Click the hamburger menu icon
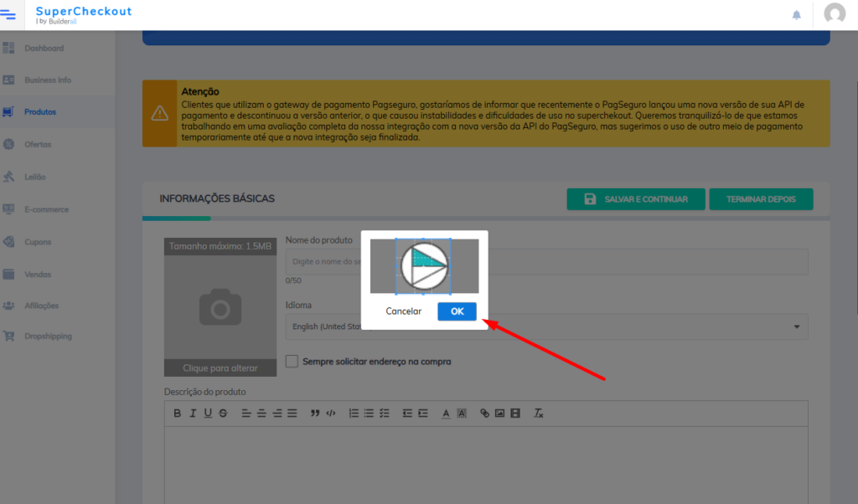The height and width of the screenshot is (504, 858). 8,14
